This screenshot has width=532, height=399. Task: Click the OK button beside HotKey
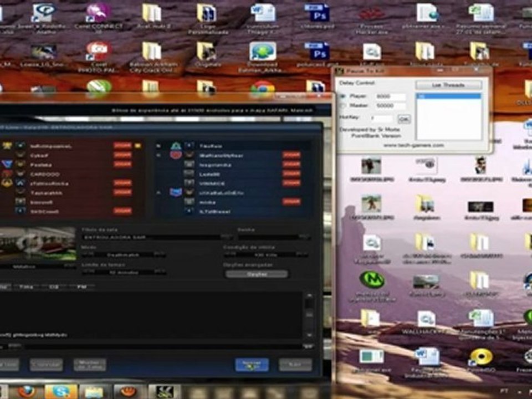(404, 119)
